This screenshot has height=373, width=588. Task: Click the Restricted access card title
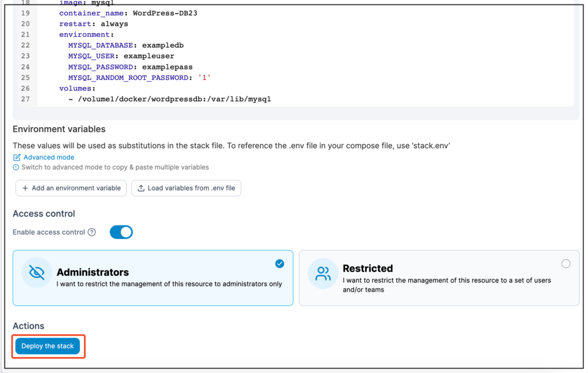[x=367, y=268]
